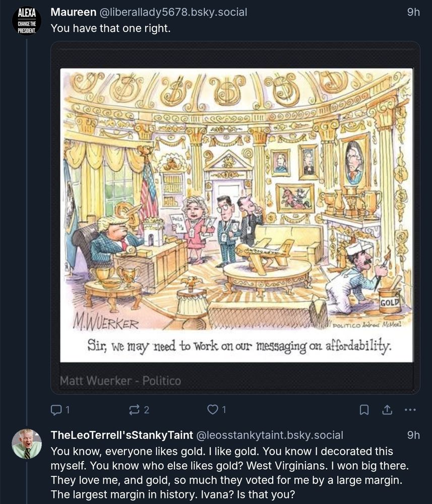Open Maureen display name link
Viewport: 432px width, 504px height.
(73, 12)
